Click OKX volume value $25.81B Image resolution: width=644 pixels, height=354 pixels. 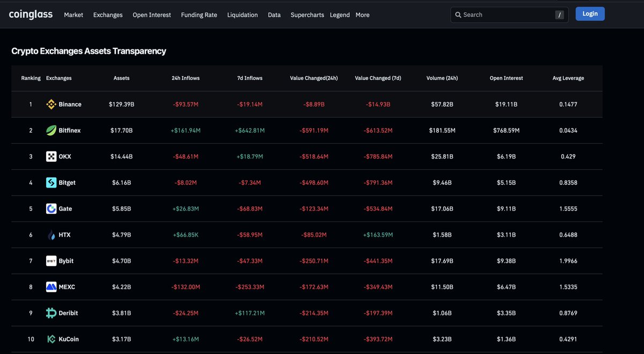443,157
